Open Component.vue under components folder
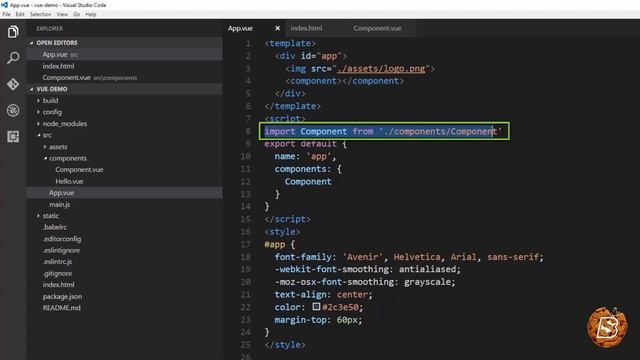Screen dimensions: 640x360 79,170
